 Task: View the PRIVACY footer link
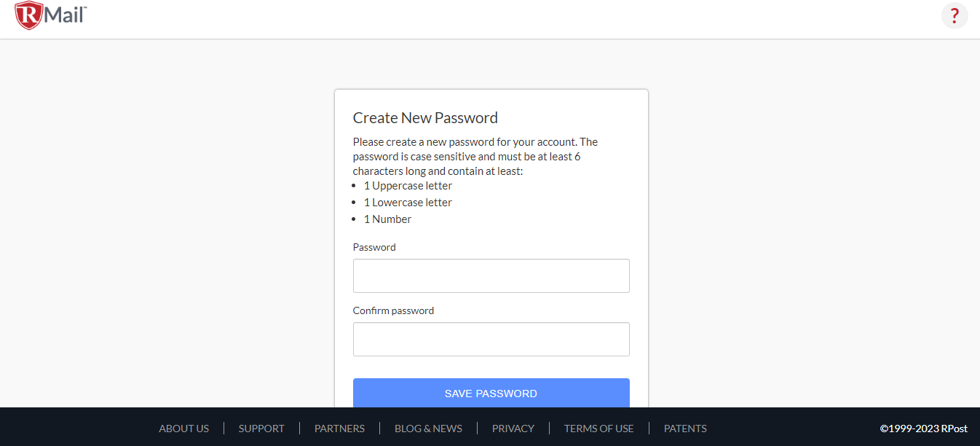(x=513, y=429)
